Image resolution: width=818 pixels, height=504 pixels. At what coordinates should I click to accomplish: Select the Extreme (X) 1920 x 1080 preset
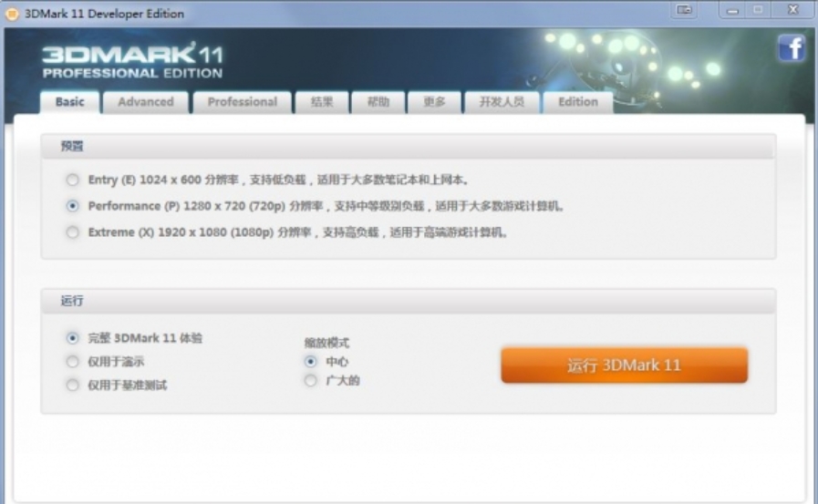click(73, 231)
